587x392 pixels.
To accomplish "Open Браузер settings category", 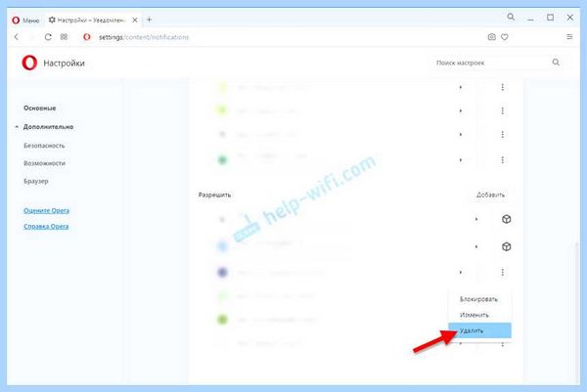I will click(x=36, y=181).
